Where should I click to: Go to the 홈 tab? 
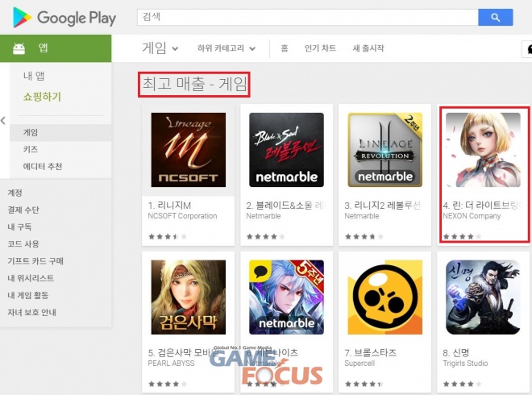[285, 48]
